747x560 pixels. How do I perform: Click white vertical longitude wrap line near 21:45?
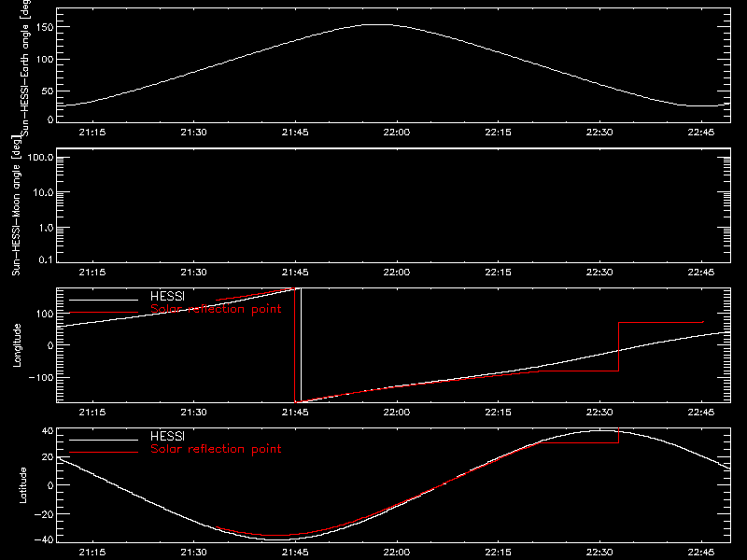(301, 345)
